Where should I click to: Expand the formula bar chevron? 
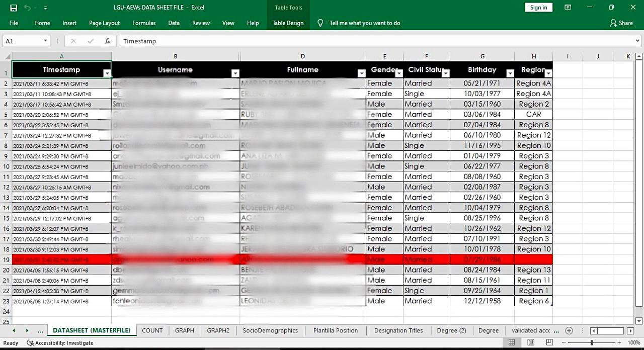(x=637, y=41)
